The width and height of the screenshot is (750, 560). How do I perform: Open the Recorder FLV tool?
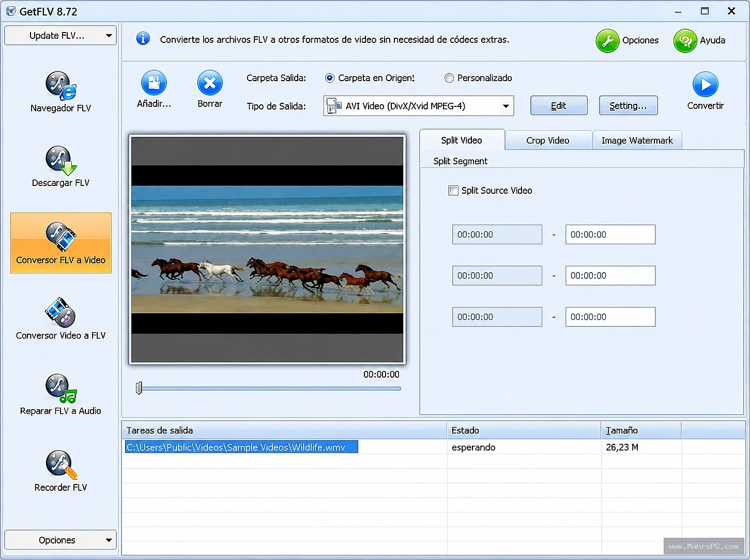click(x=60, y=471)
